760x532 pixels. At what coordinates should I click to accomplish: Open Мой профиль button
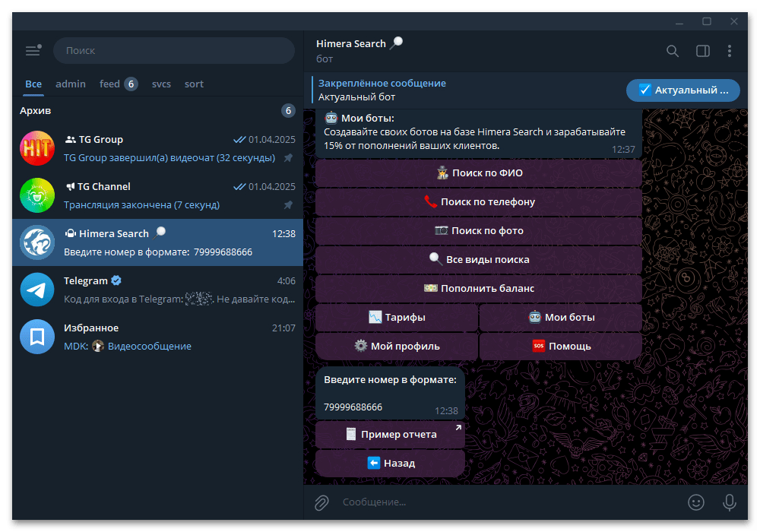click(397, 346)
